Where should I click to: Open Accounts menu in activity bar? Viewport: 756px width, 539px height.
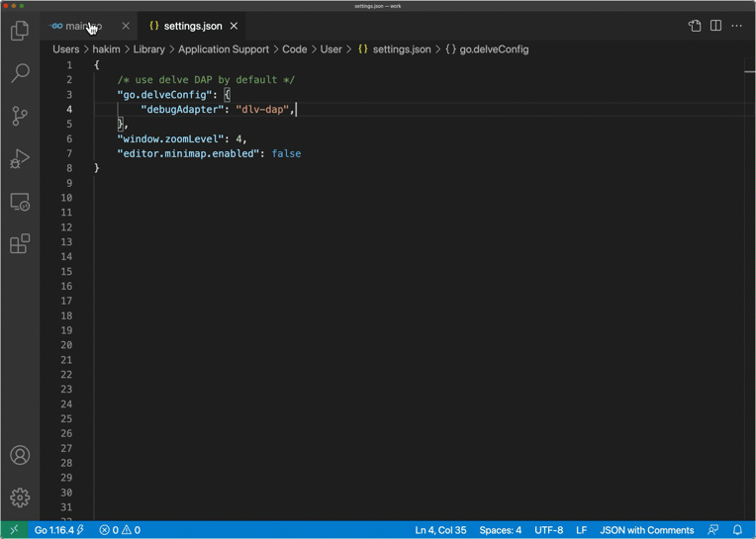tap(20, 456)
